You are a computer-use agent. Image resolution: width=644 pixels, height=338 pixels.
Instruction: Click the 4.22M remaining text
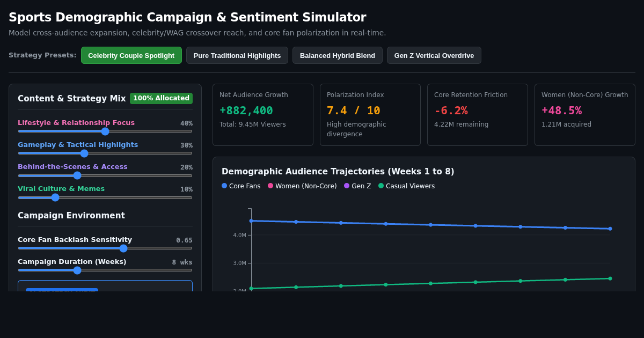point(461,124)
